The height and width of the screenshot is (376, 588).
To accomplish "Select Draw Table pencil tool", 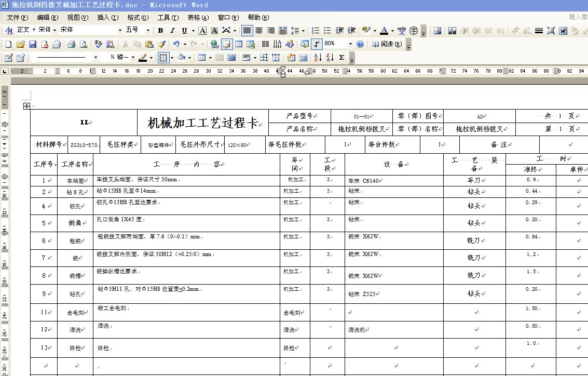I will tap(8, 58).
